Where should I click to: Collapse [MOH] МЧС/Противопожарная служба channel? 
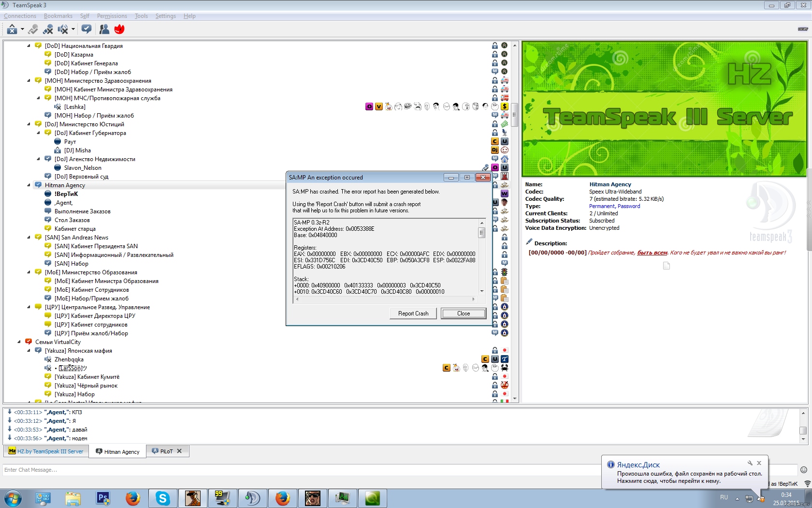point(38,98)
